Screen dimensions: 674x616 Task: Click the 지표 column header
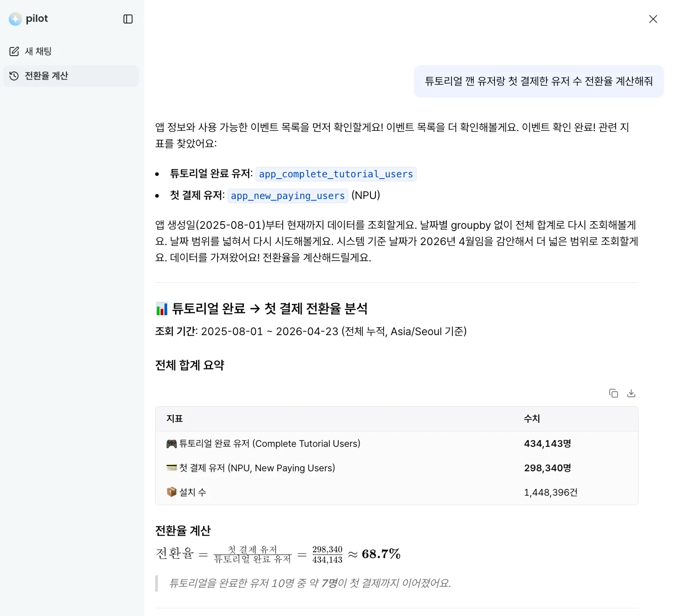(175, 419)
